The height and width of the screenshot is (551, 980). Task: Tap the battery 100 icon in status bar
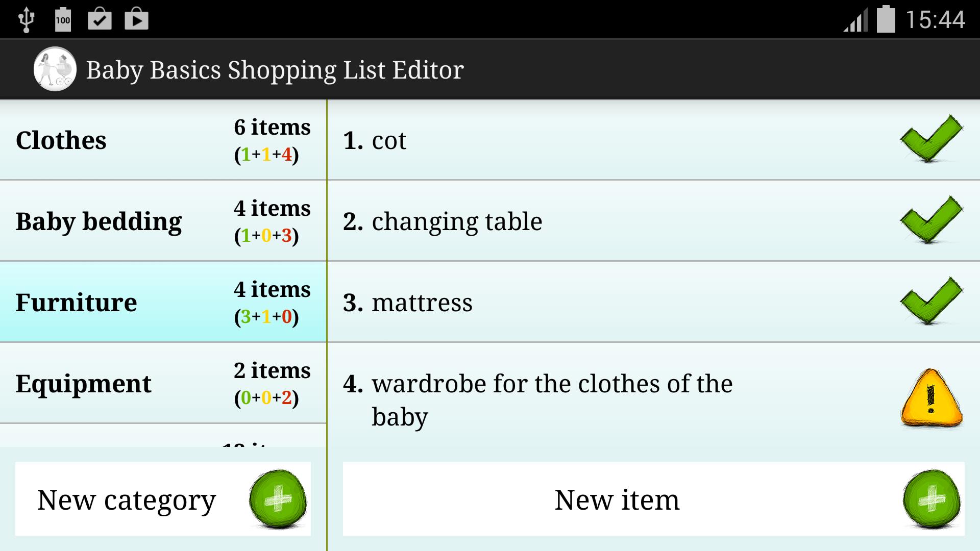coord(62,18)
